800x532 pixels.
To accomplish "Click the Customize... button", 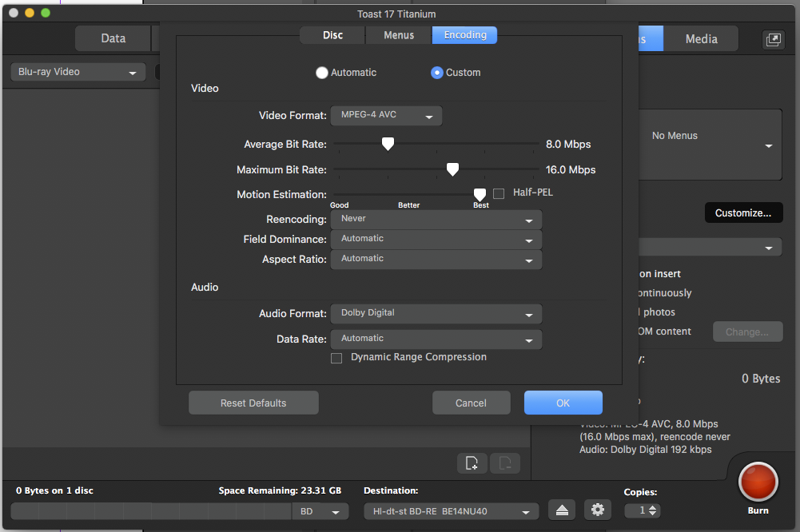I will coord(743,212).
